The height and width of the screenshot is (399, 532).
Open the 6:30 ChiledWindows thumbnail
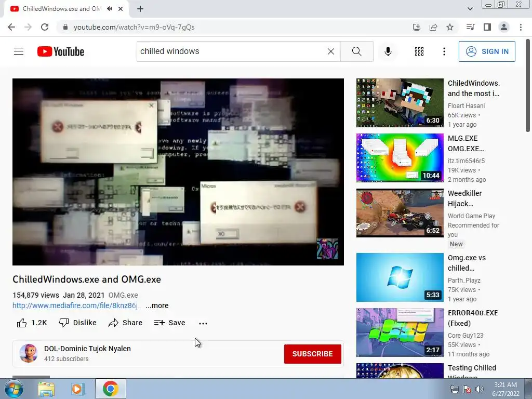(400, 103)
